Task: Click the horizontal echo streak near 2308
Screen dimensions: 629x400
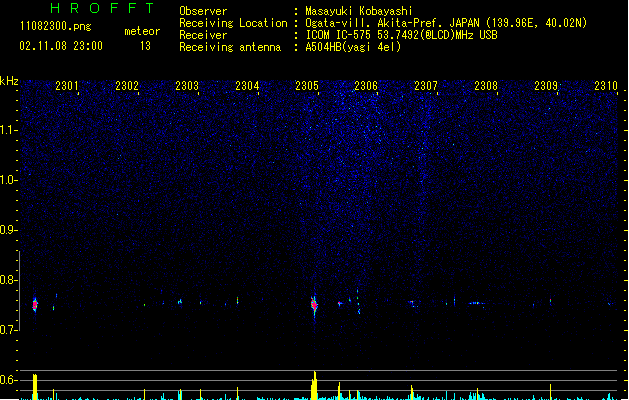Action: pyautogui.click(x=476, y=303)
